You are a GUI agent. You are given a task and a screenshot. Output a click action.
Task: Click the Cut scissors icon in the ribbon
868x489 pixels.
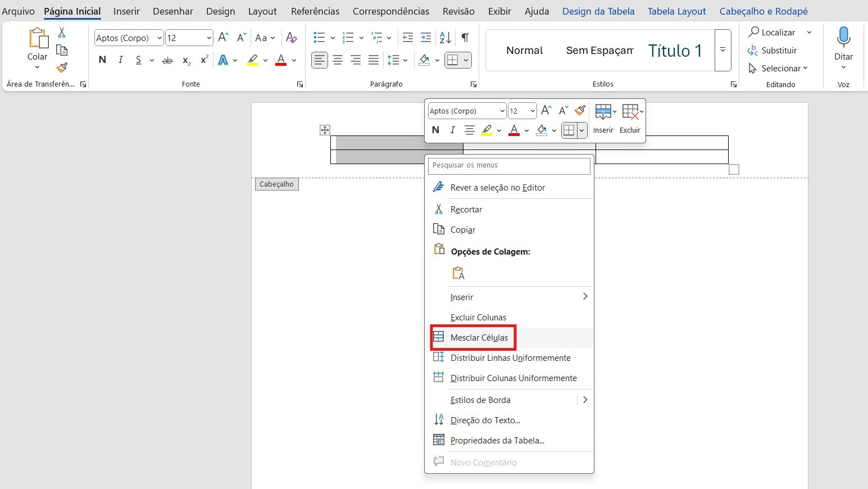tap(62, 33)
